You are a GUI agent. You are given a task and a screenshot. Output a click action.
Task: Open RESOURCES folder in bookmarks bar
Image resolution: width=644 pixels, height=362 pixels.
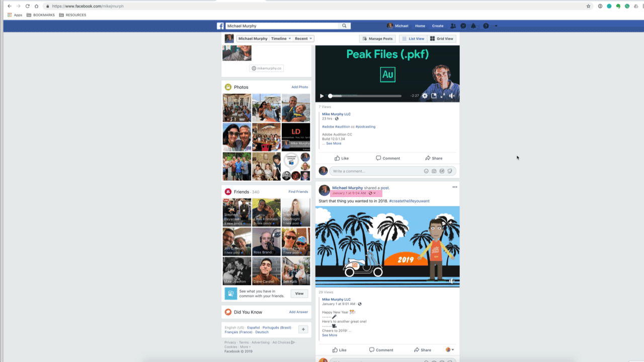pyautogui.click(x=72, y=15)
